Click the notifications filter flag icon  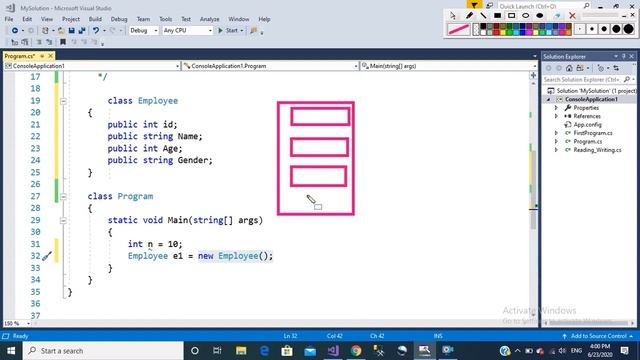[474, 5]
